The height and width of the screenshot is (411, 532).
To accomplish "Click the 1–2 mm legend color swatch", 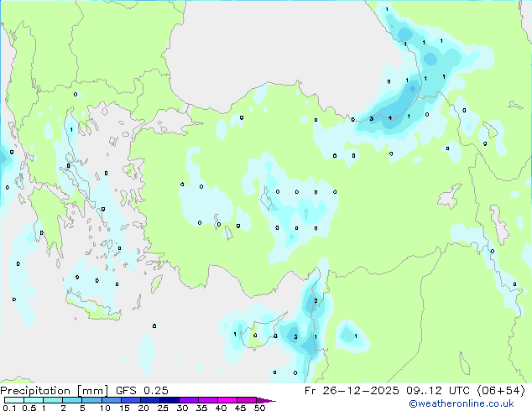I will 53,400.
